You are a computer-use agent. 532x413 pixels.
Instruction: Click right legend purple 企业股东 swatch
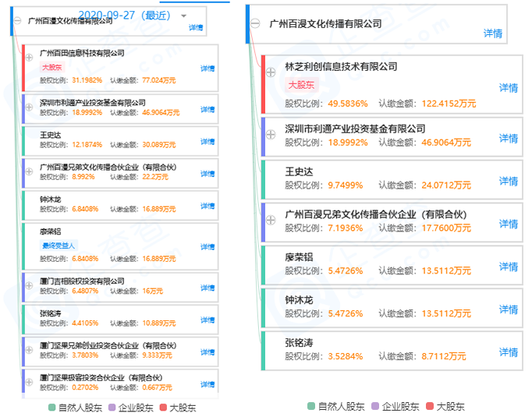tap(375, 406)
